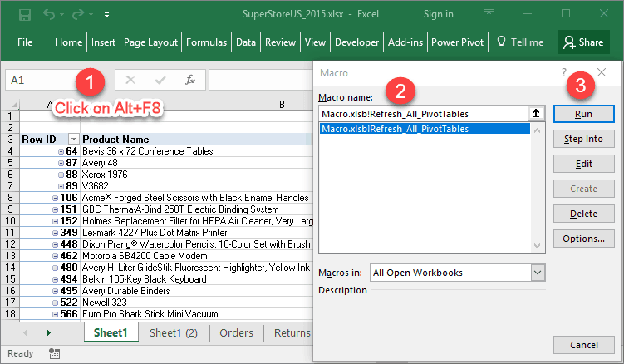This screenshot has width=624, height=364.
Task: Collapse the group for Row ID 106
Action: [x=55, y=198]
